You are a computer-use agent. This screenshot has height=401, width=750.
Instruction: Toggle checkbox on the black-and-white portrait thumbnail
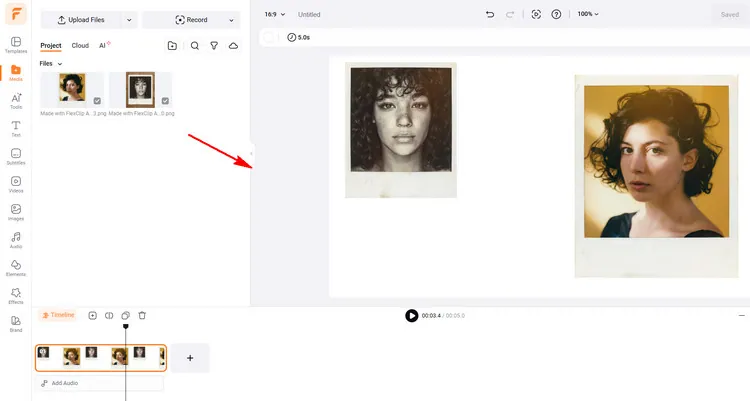click(165, 101)
